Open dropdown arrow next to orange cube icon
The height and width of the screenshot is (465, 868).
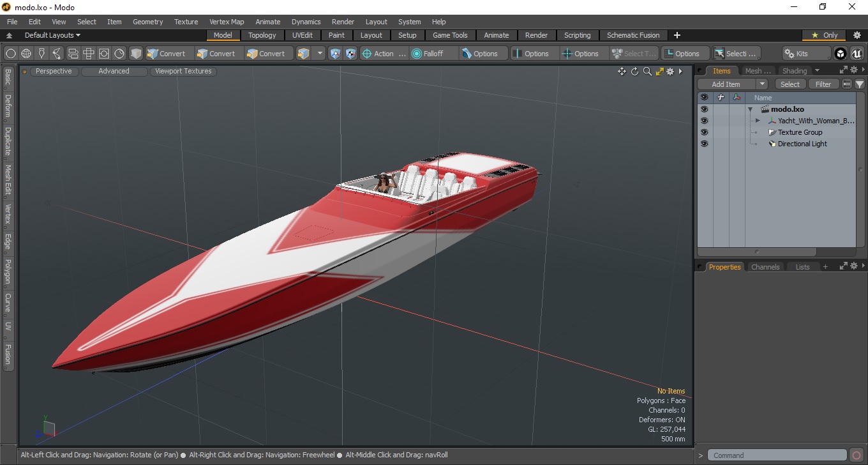tap(320, 54)
